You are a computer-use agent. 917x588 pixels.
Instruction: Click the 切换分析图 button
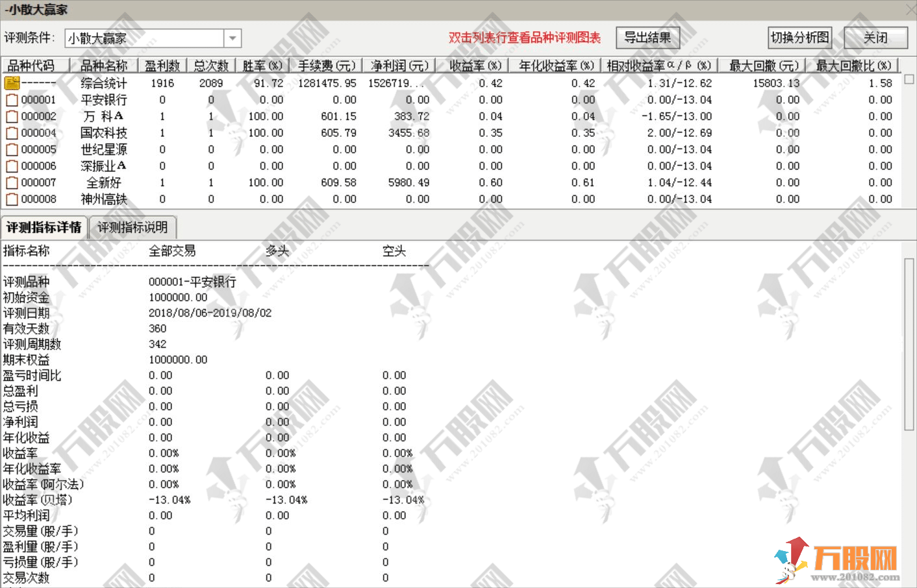tap(800, 38)
